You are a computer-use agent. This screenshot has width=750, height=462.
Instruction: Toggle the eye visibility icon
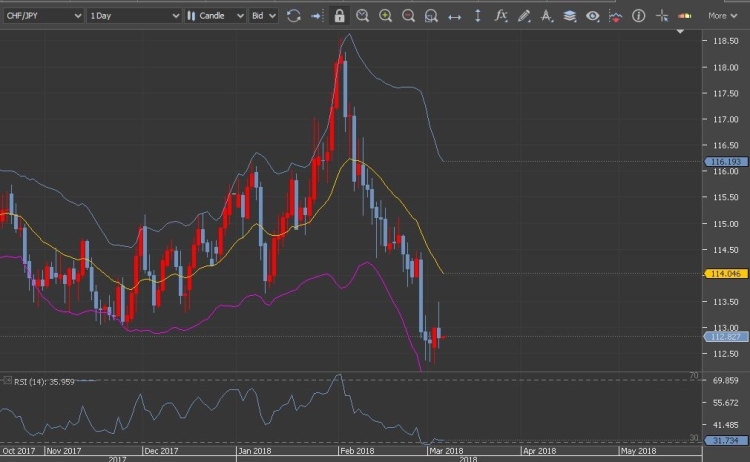(x=593, y=16)
